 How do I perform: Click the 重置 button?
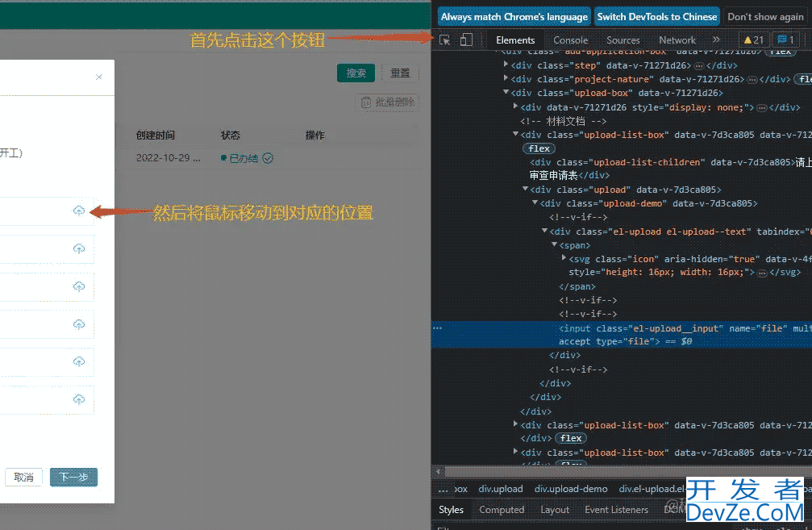[x=400, y=73]
